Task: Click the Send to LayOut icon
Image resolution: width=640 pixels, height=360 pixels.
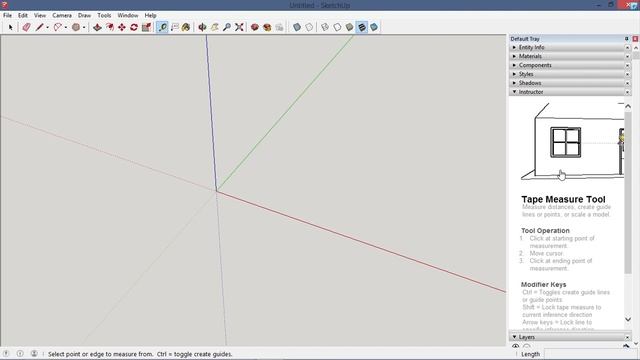Action: (x=279, y=27)
